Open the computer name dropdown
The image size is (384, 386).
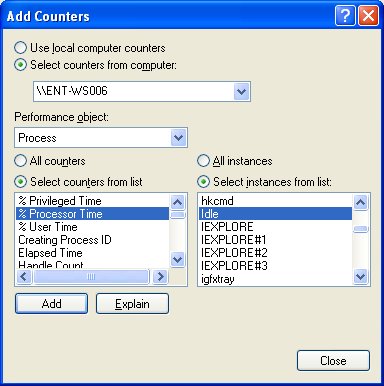(x=241, y=91)
